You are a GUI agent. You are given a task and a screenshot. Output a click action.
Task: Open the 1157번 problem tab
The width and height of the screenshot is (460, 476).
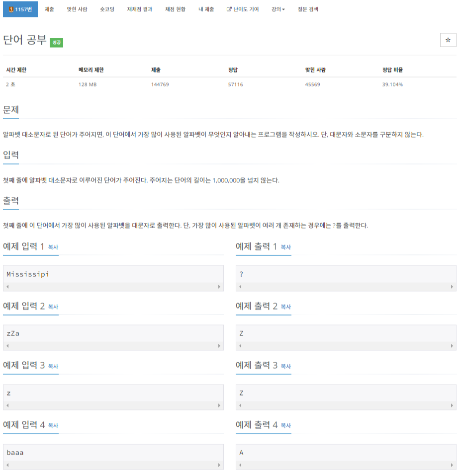pyautogui.click(x=20, y=9)
